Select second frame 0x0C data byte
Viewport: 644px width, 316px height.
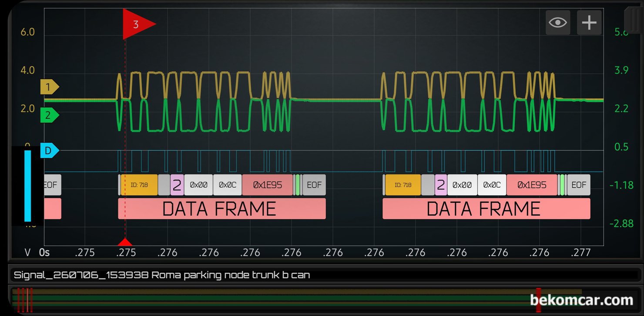pyautogui.click(x=492, y=185)
